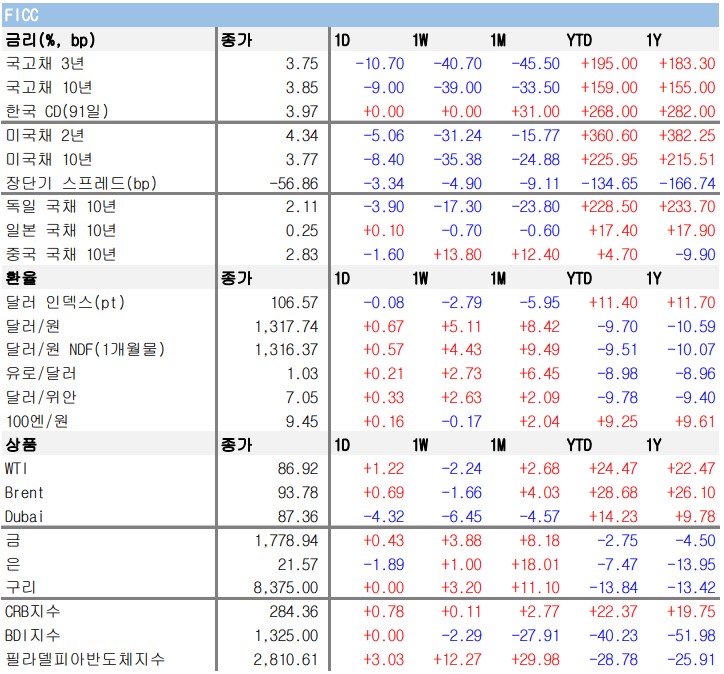The height and width of the screenshot is (674, 724).
Task: Click 한국 CD YTD value +268.00
Action: coord(609,112)
